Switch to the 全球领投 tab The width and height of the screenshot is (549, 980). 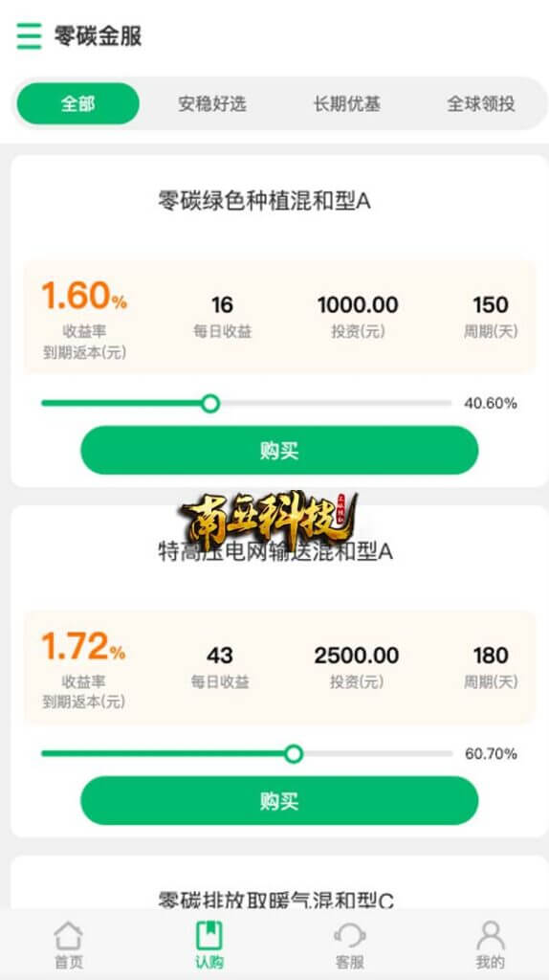481,103
